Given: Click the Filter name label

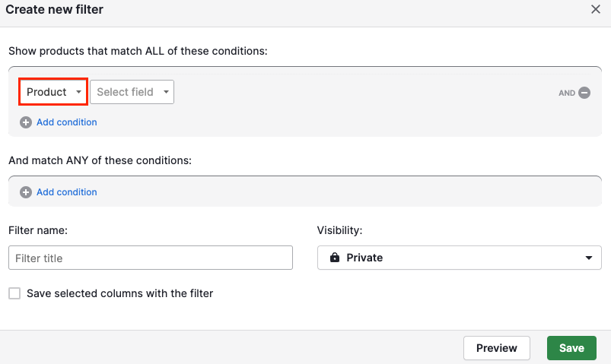Looking at the screenshot, I should click(x=38, y=230).
